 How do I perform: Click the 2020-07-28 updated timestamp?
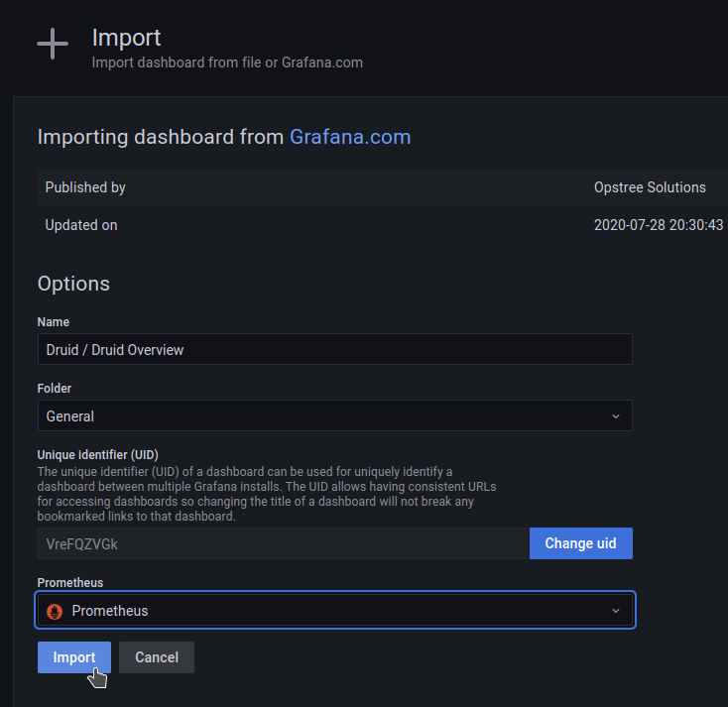(659, 225)
